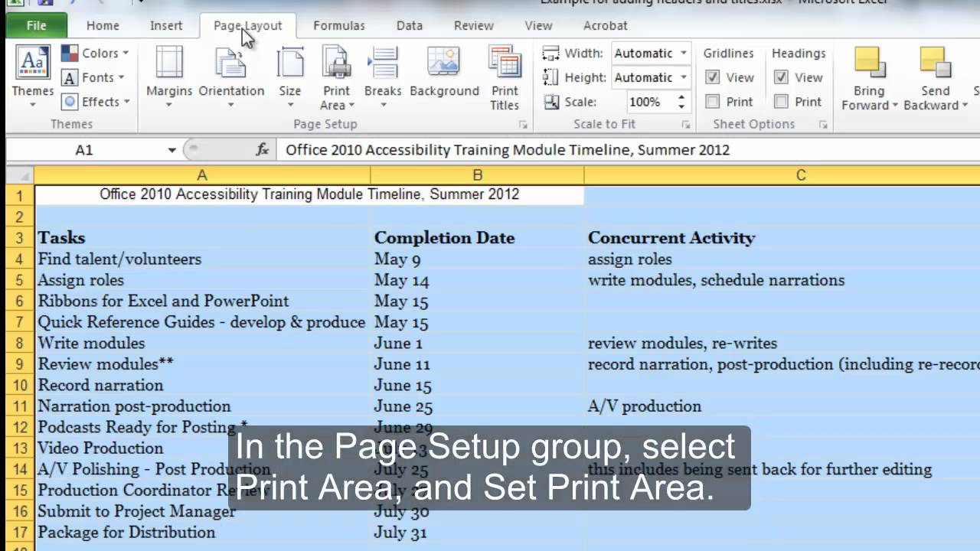The image size is (980, 551).
Task: Click the 'Record narration' cell
Action: 202,385
